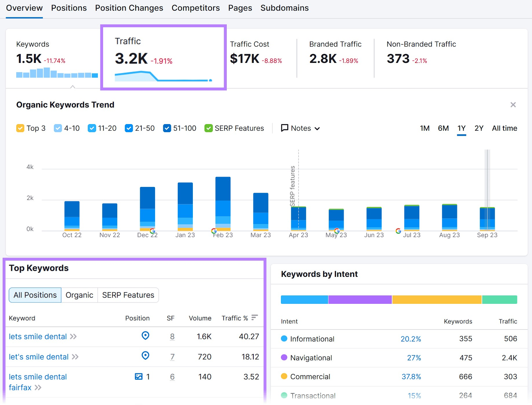Uncheck the Top 3 position filter
The width and height of the screenshot is (532, 405).
[x=20, y=128]
